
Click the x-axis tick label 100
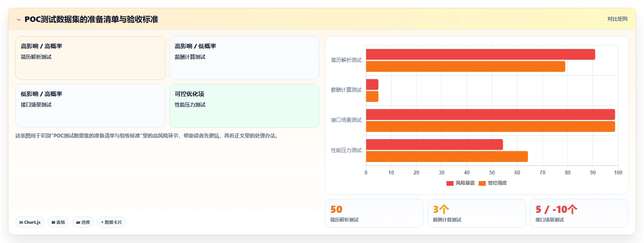(618, 172)
